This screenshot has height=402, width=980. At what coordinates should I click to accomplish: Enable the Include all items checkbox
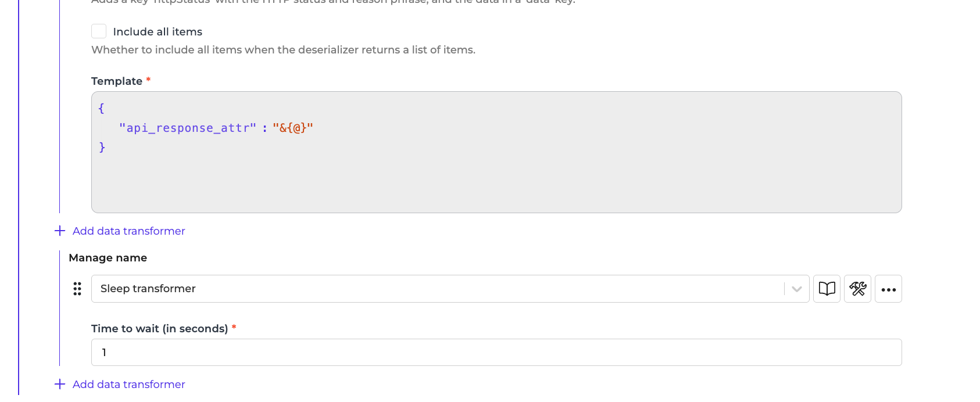[x=99, y=31]
